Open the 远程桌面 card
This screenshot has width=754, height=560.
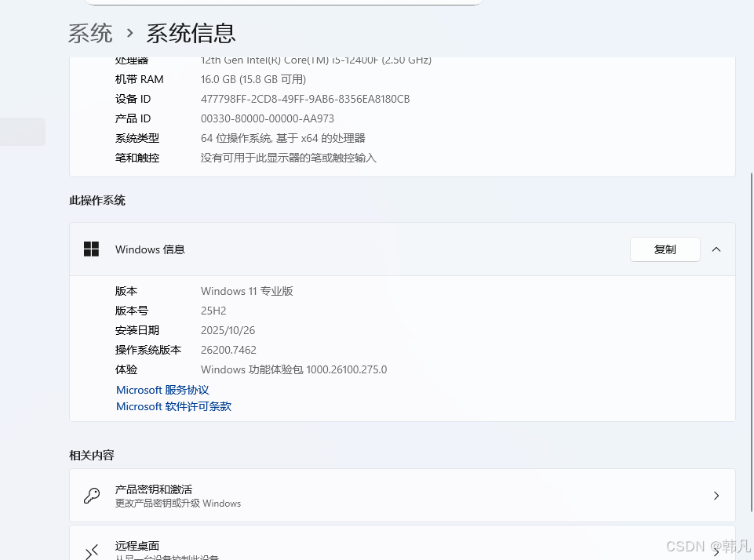(x=402, y=543)
